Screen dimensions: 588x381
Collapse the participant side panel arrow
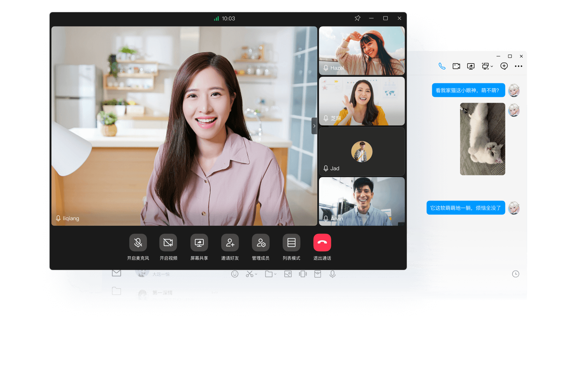[314, 126]
